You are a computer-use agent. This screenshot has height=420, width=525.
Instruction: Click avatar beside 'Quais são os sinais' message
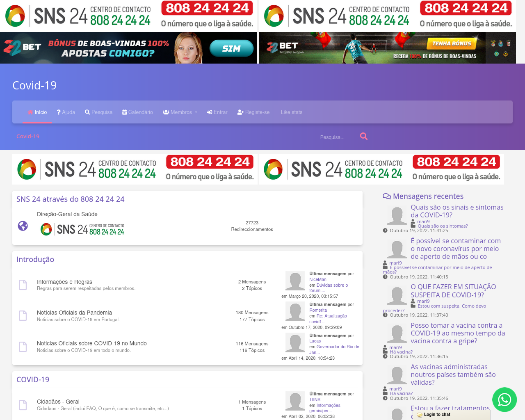click(397, 215)
